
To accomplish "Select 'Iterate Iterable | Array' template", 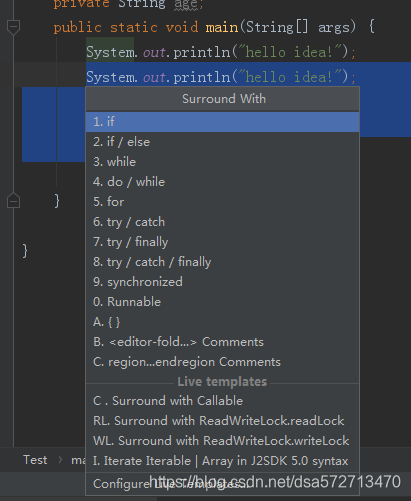I will (x=222, y=461).
